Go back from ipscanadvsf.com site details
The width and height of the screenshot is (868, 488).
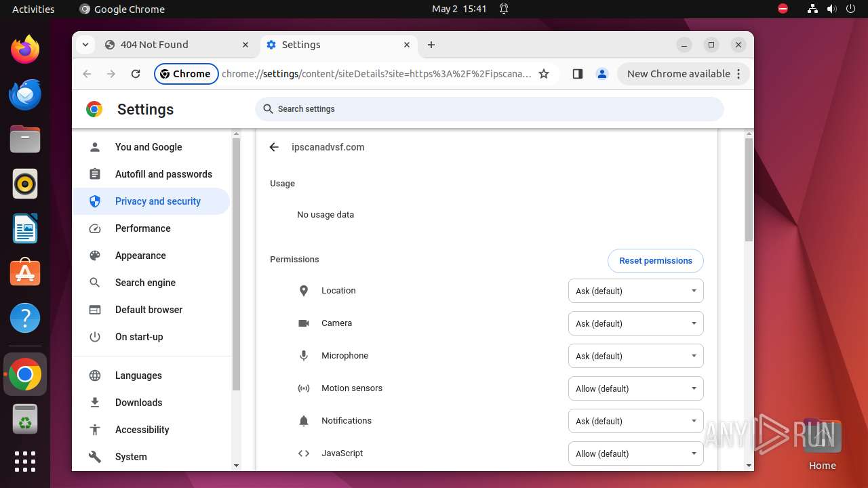(x=274, y=147)
